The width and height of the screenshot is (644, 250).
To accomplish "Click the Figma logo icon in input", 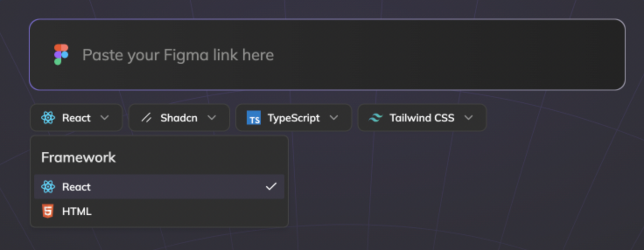I will (61, 55).
